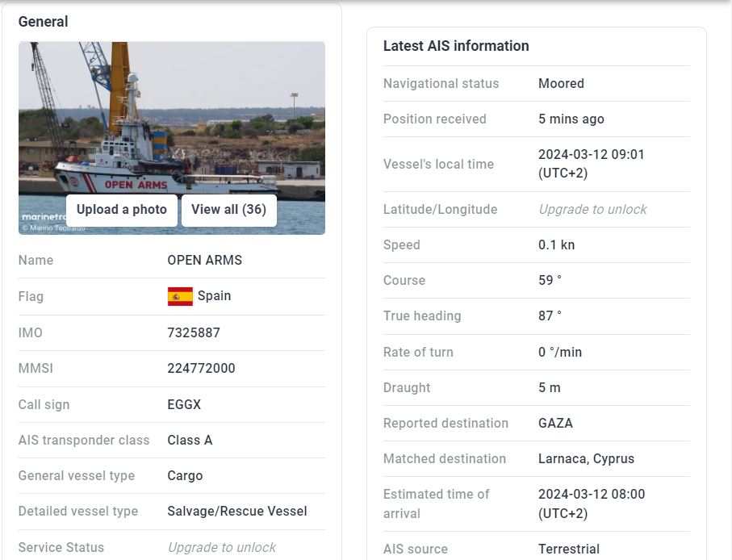Click the reported destination GAZA
The width and height of the screenshot is (732, 560).
[555, 423]
